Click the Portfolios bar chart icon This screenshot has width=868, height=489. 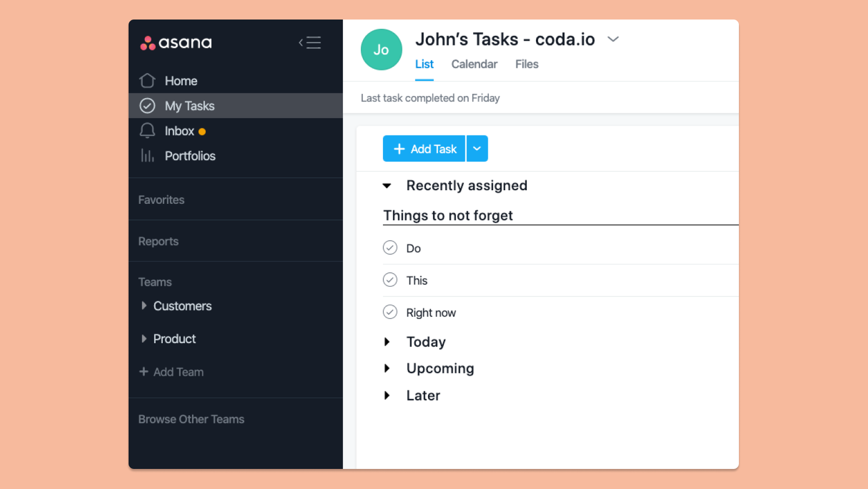147,156
